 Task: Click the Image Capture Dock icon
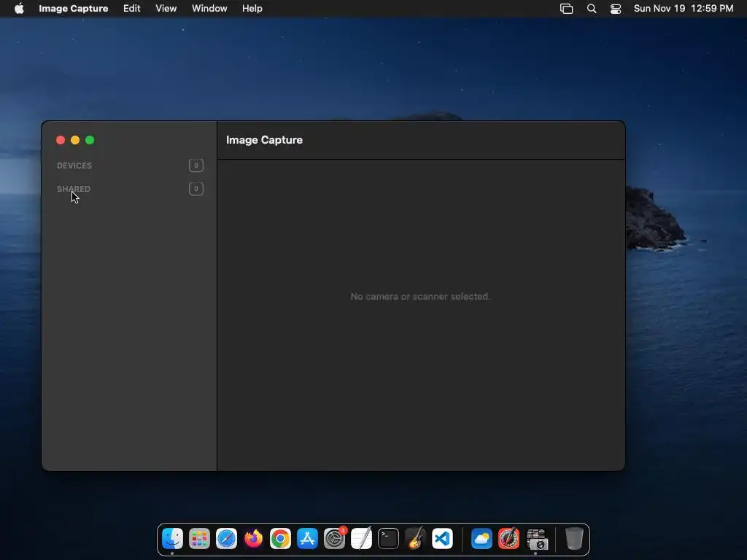(536, 539)
